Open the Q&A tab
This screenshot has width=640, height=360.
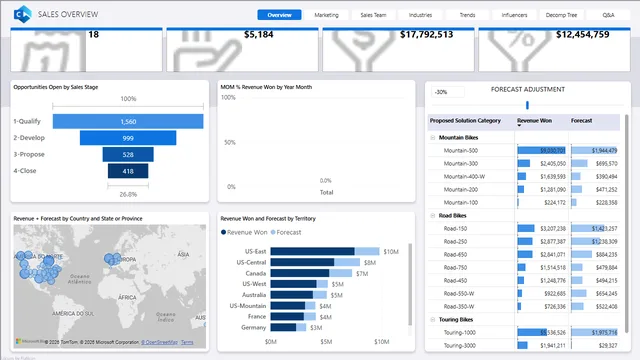point(608,15)
